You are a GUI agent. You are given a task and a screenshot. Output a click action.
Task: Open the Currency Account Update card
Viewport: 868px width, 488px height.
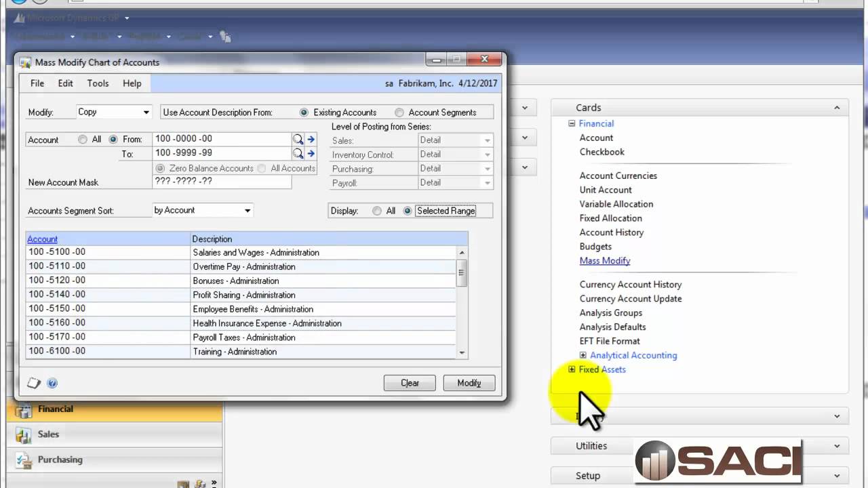point(631,299)
